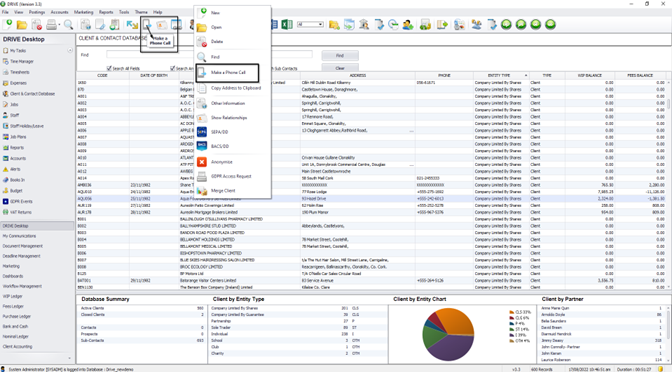Select the BANDON ROAD FOOD PLAZA LIMITED row
This screenshot has width=672, height=372.
click(371, 233)
